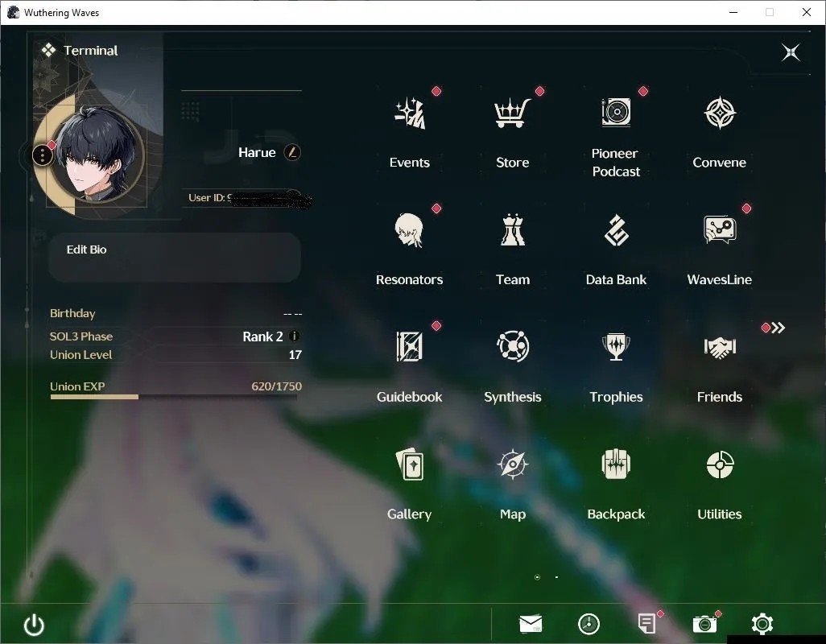Click the Wuthering Waves title bar icon
Image resolution: width=826 pixels, height=644 pixels.
(13, 12)
